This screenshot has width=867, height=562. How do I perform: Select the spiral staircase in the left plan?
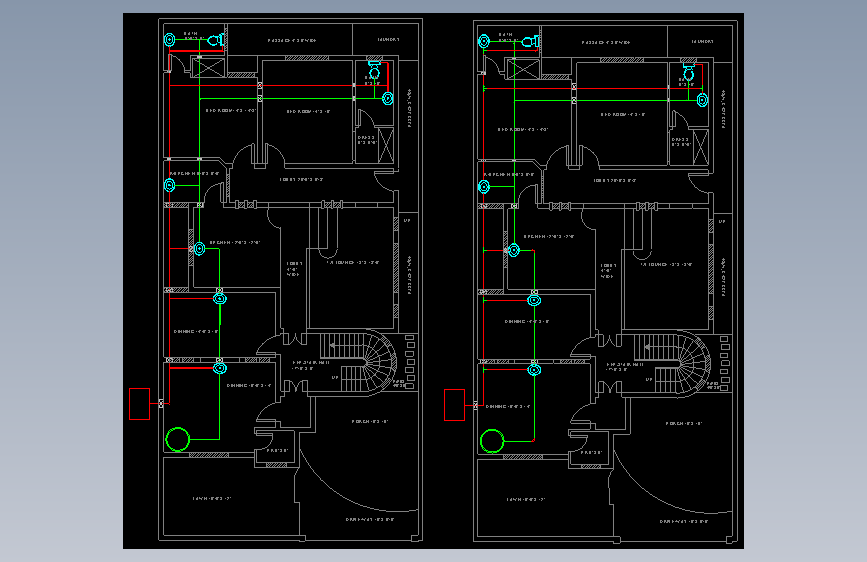(359, 361)
